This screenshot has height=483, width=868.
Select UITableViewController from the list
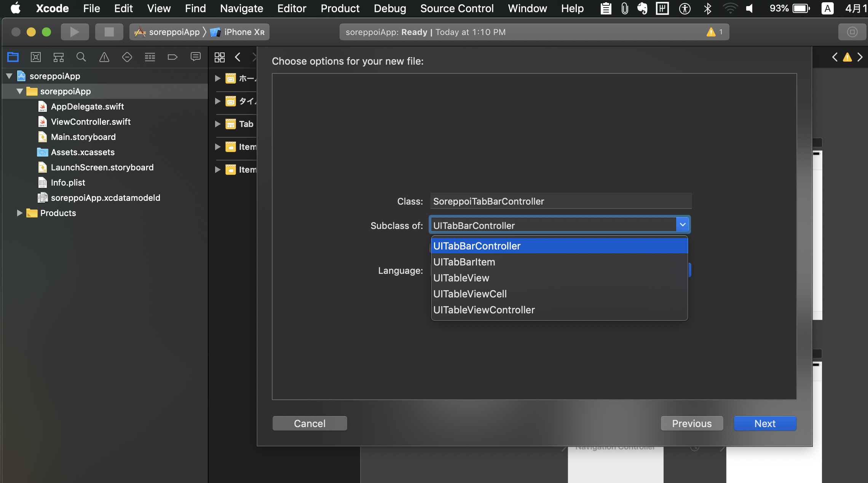coord(484,310)
